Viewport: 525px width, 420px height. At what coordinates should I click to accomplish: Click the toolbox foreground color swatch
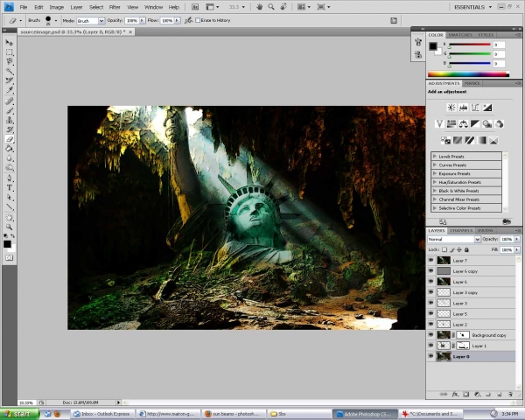[x=7, y=244]
